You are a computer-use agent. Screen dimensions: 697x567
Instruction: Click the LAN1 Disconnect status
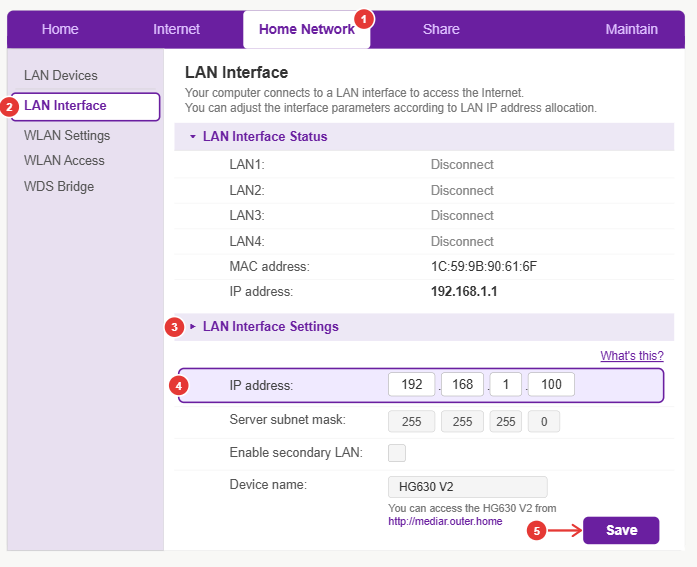pos(462,165)
